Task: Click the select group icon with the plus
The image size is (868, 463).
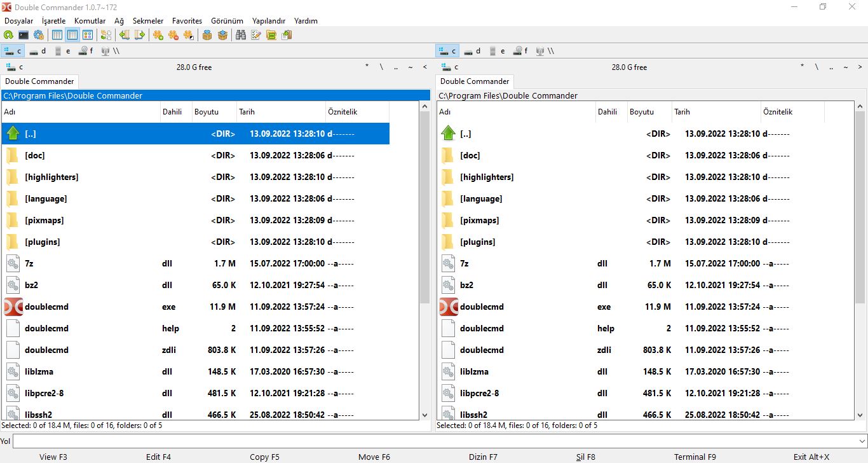Action: point(158,35)
